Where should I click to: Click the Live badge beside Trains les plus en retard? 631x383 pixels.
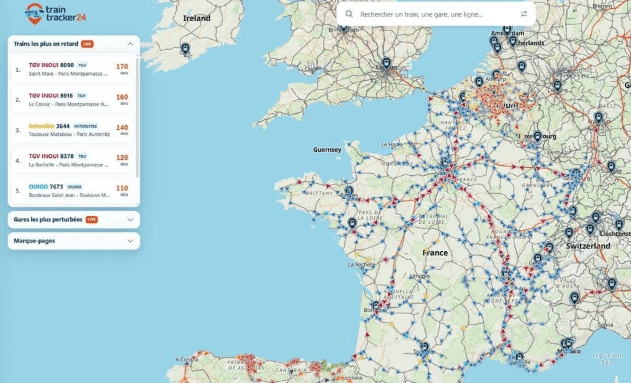pos(87,44)
